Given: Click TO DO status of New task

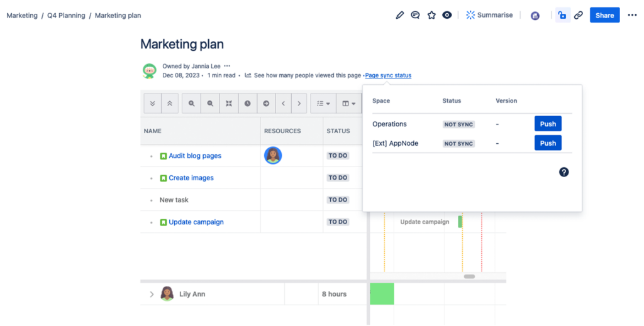Looking at the screenshot, I should (x=338, y=200).
